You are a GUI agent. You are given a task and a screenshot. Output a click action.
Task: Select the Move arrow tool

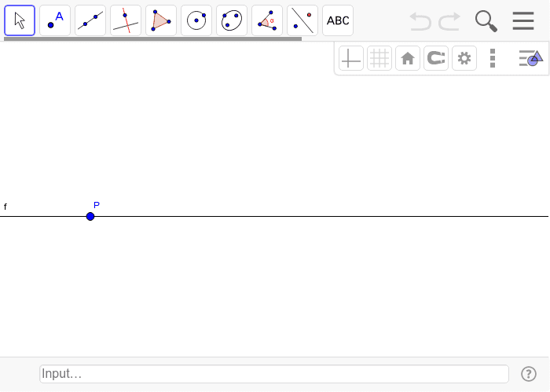point(20,20)
